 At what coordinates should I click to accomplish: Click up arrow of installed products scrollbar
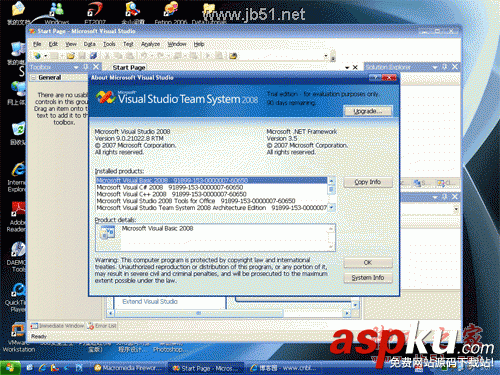pos(331,181)
